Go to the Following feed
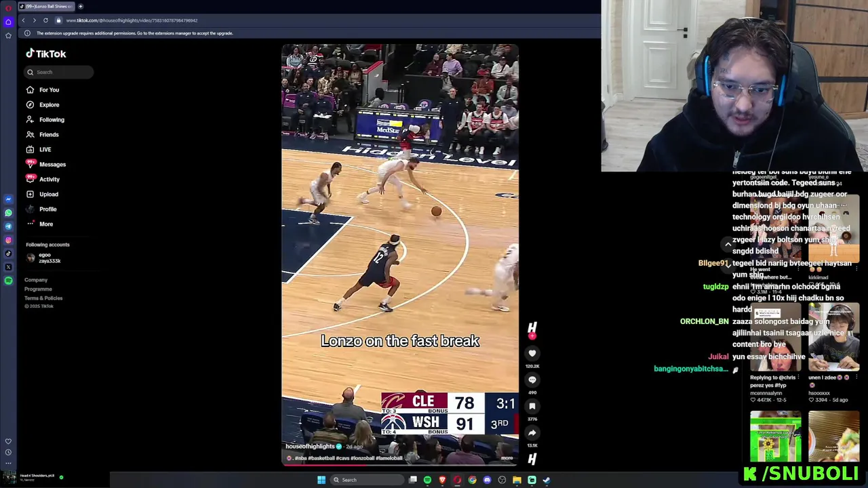 45,119
